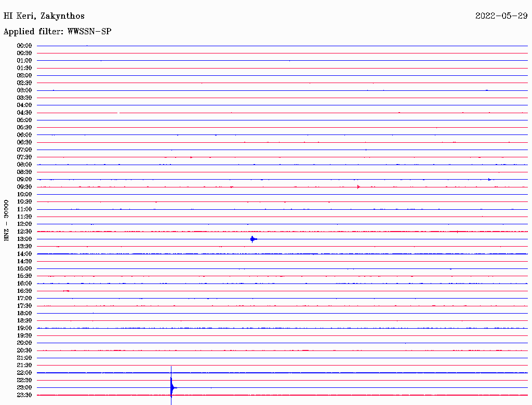Click the 18:00 time label
Image resolution: width=532 pixels, height=405 pixels.
pos(24,314)
